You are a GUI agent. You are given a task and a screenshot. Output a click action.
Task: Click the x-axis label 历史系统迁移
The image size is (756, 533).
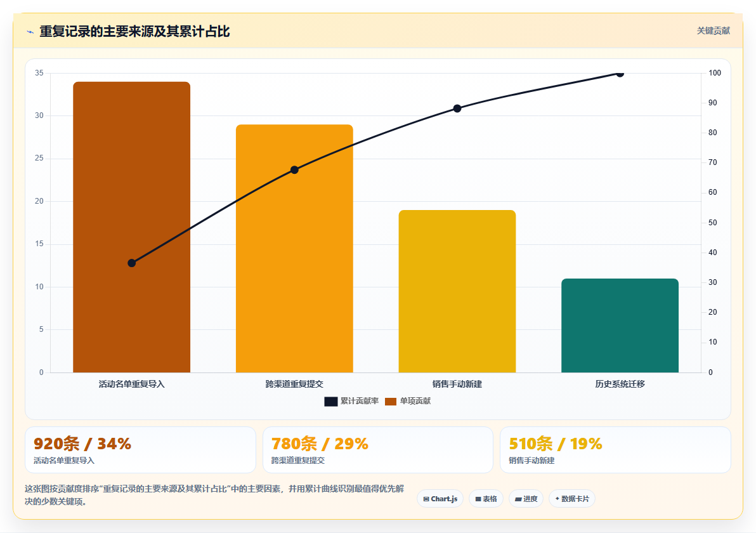coord(620,384)
